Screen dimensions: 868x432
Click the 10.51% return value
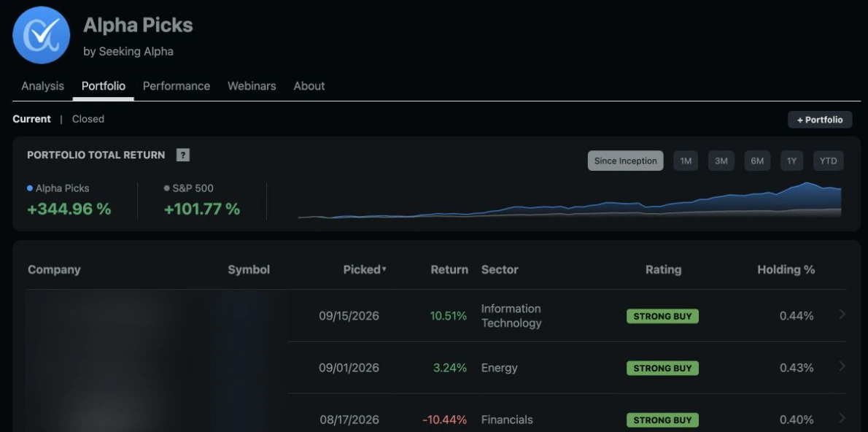point(449,316)
